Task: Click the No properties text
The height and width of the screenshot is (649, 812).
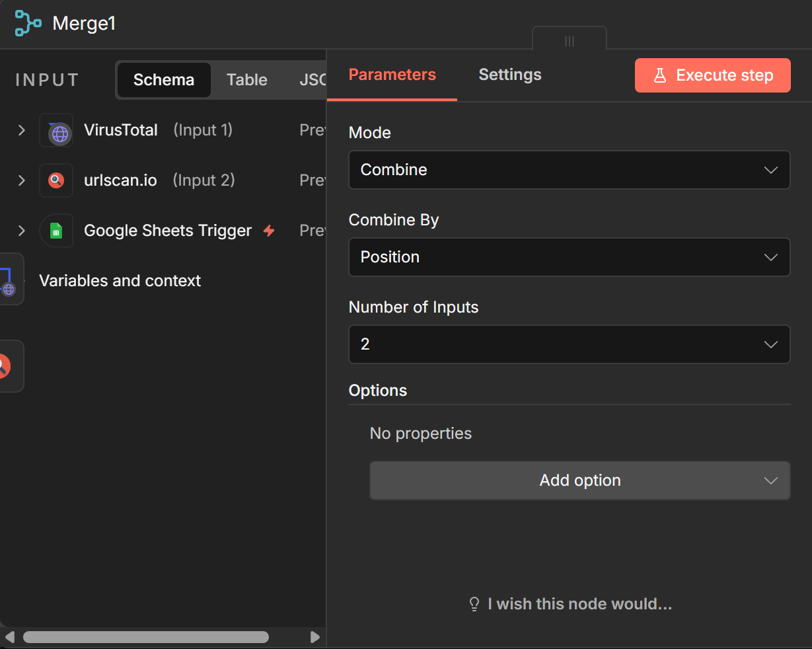Action: pos(421,434)
